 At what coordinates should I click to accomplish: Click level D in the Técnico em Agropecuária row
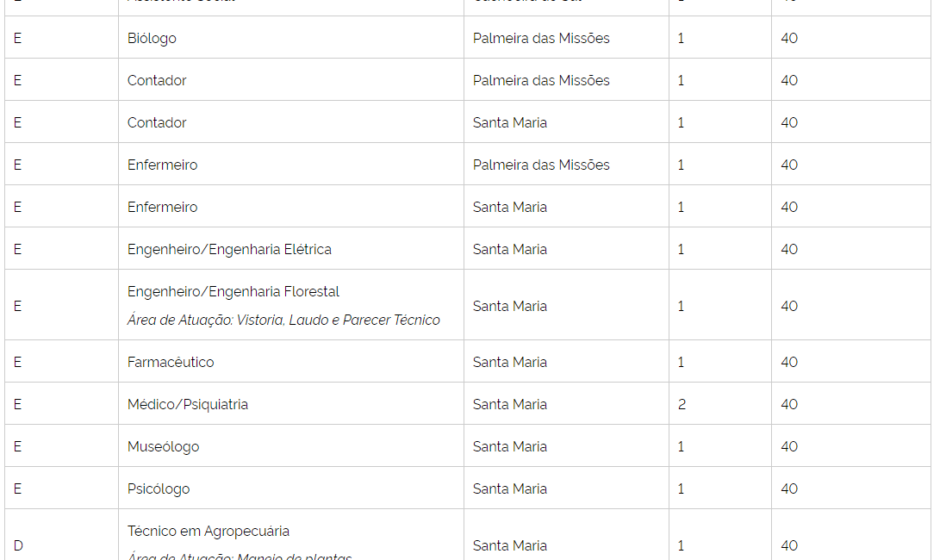pos(18,545)
